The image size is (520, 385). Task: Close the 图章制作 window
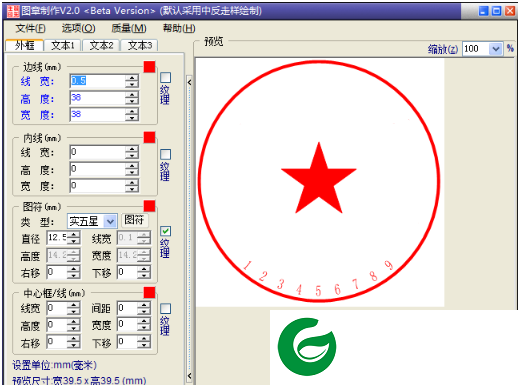pos(510,11)
